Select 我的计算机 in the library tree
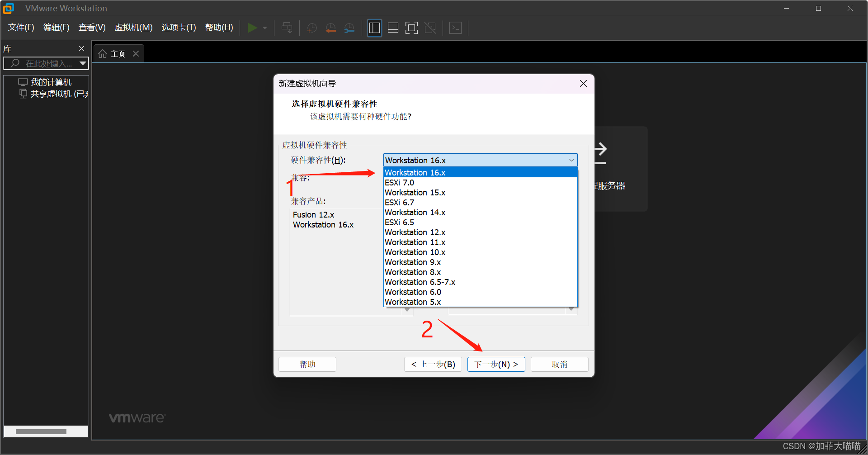Screen dimensions: 868x455 (x=51, y=82)
